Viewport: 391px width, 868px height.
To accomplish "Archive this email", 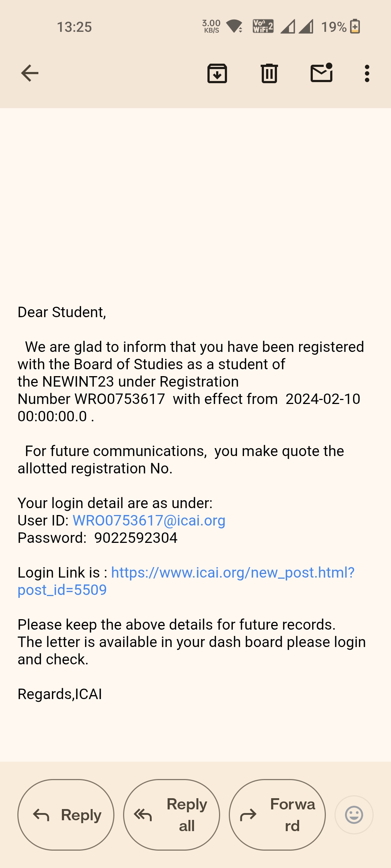I will click(217, 73).
